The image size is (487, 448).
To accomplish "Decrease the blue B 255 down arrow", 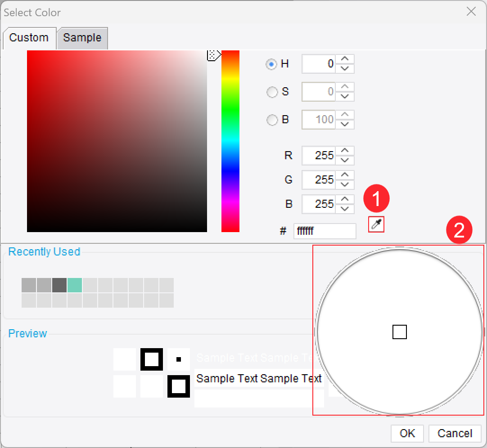I will pos(345,209).
